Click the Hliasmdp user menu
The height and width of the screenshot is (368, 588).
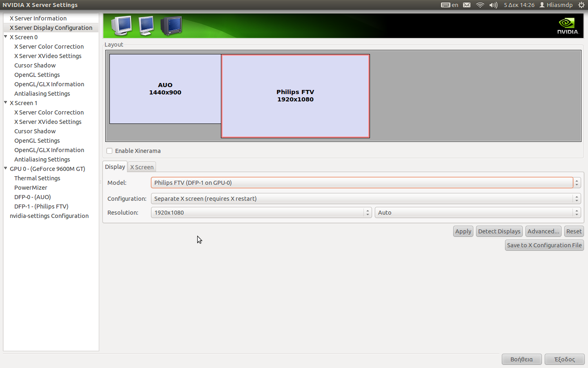(556, 5)
